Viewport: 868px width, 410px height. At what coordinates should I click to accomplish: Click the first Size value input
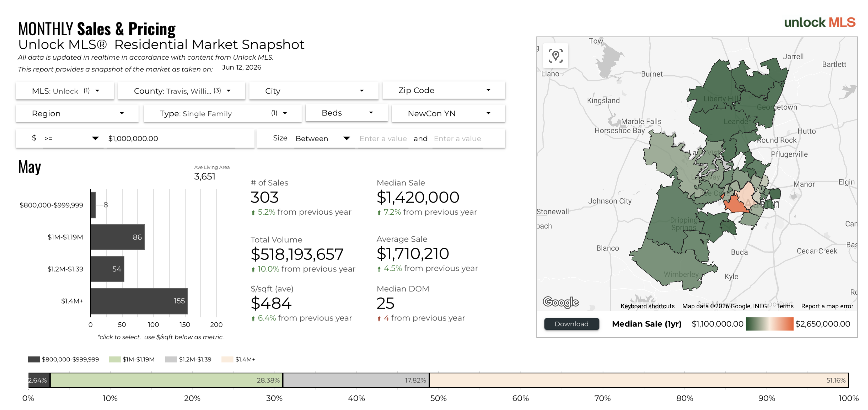[383, 138]
